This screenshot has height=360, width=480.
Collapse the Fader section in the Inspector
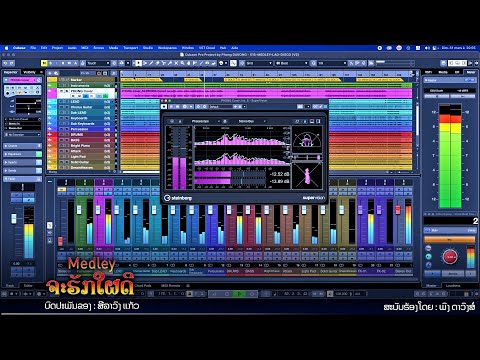tap(22, 179)
